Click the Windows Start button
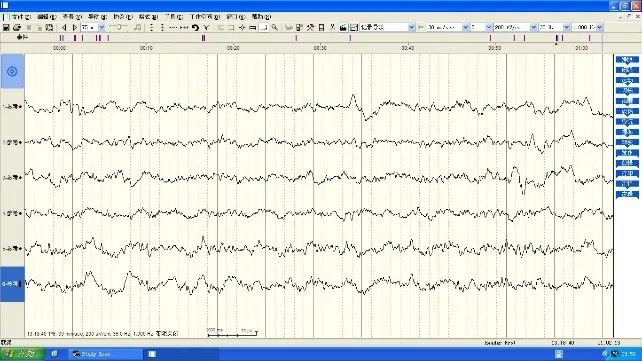 point(22,354)
